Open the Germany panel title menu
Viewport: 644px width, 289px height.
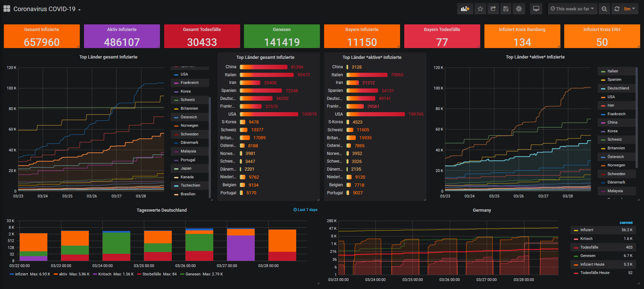(x=482, y=210)
